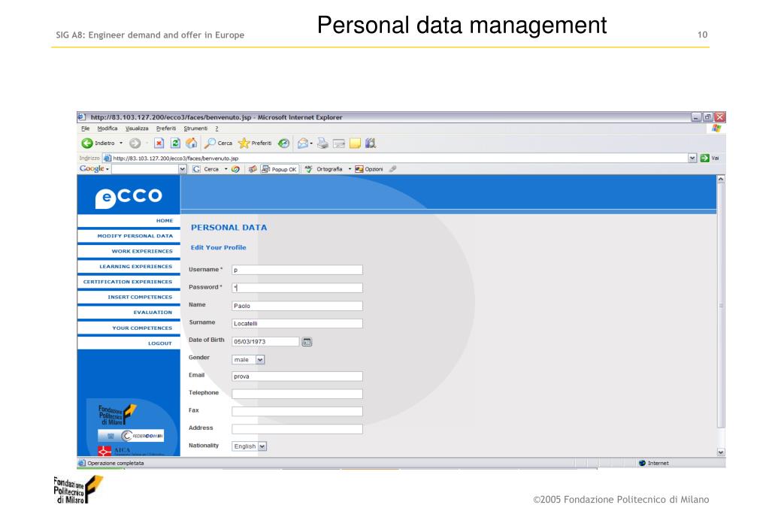
Task: Click page scrollbar down arrow
Action: point(721,452)
